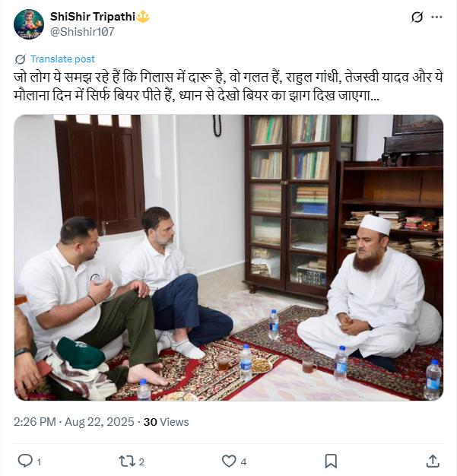Image resolution: width=457 pixels, height=476 pixels.
Task: Click the Grok explain icon
Action: click(416, 17)
